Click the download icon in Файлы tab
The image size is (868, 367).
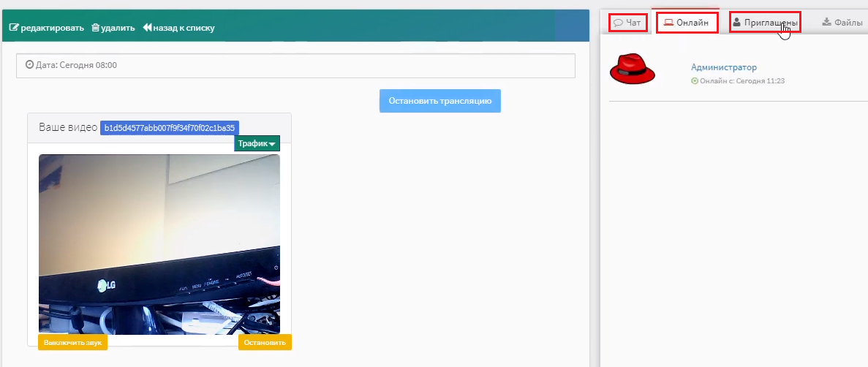[827, 23]
